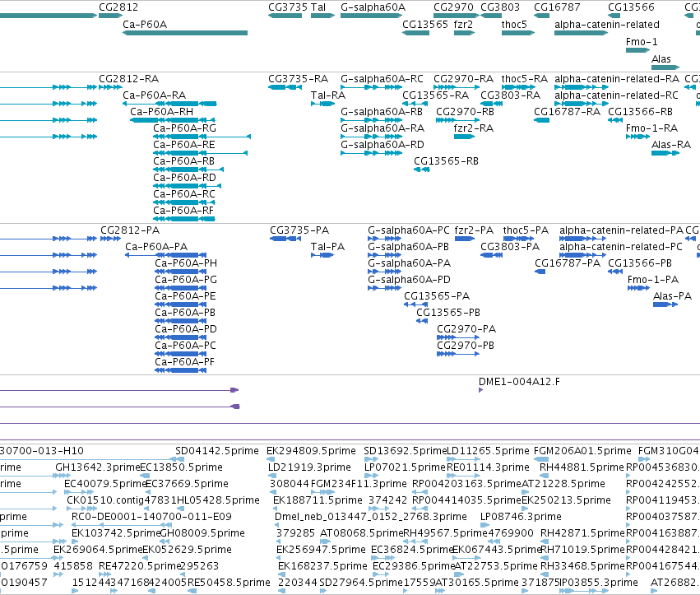Open protein CG3735-PA

point(299,230)
